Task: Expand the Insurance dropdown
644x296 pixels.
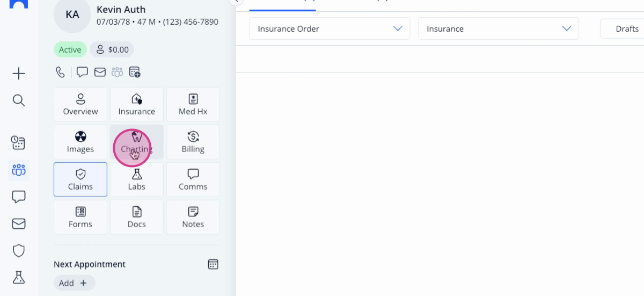Action: click(x=499, y=28)
